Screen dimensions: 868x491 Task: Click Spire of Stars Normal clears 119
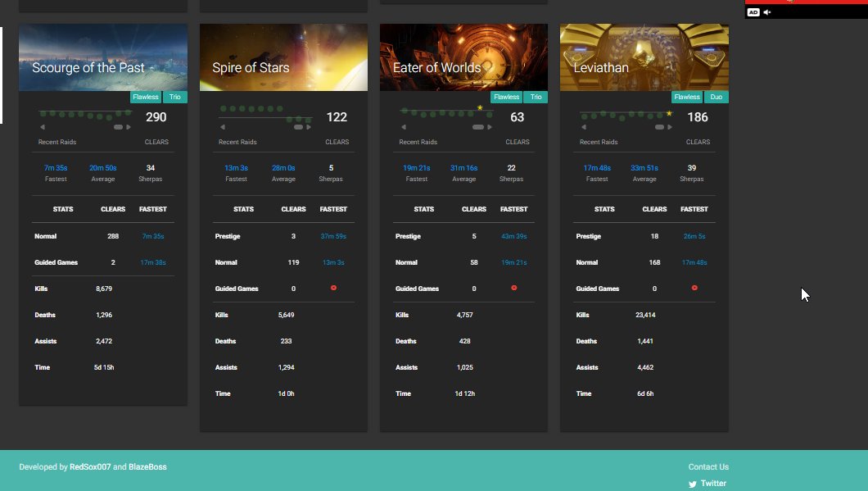(x=293, y=262)
